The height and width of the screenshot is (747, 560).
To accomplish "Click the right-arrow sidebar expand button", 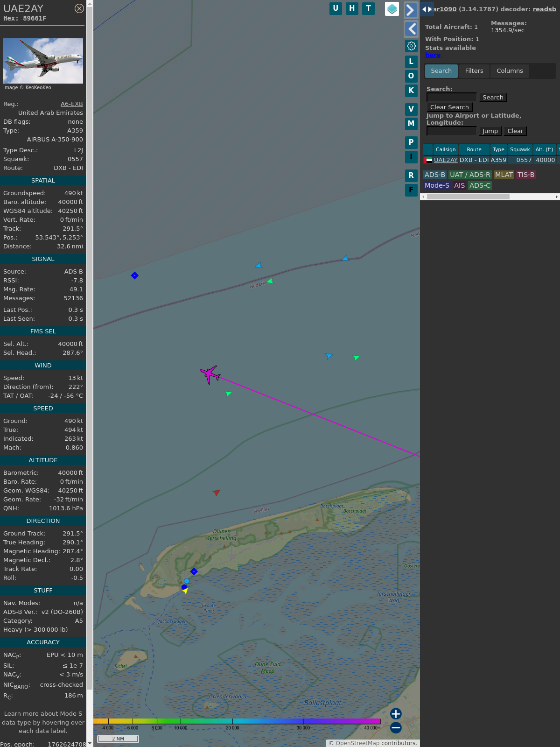I will click(x=411, y=10).
